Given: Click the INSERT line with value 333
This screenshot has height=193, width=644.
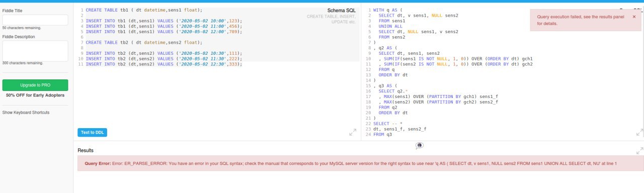Looking at the screenshot, I should (x=164, y=64).
